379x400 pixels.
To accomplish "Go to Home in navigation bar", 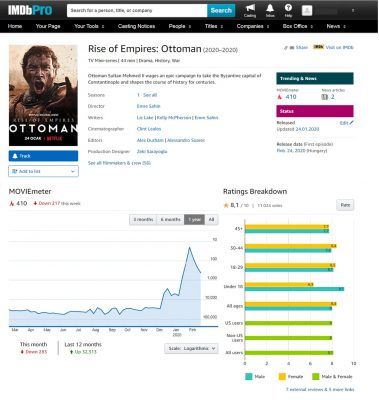I will click(15, 26).
